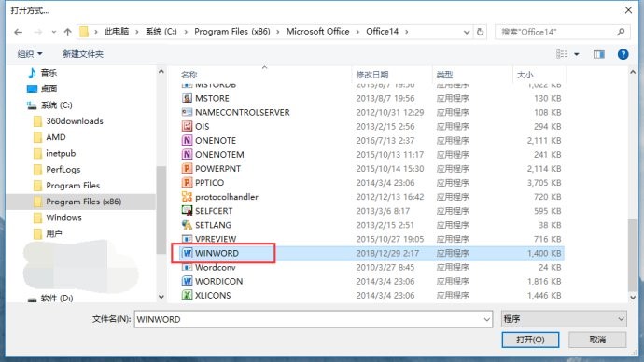Click the 打开(O) button
This screenshot has width=644, height=362.
point(530,340)
